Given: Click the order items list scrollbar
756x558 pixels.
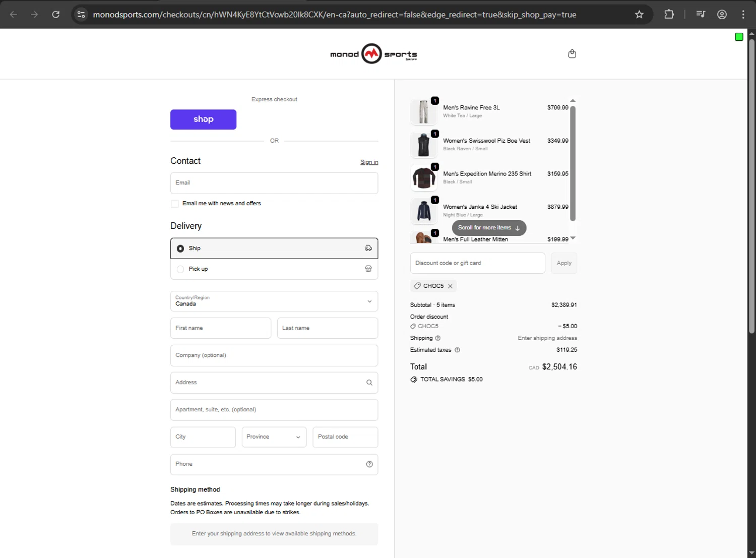Looking at the screenshot, I should coord(573,163).
